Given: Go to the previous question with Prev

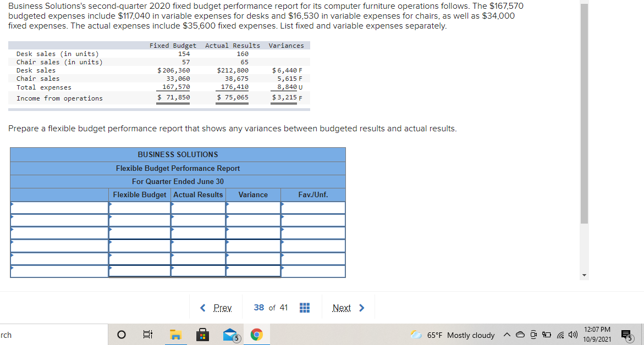Looking at the screenshot, I should click(x=216, y=308).
